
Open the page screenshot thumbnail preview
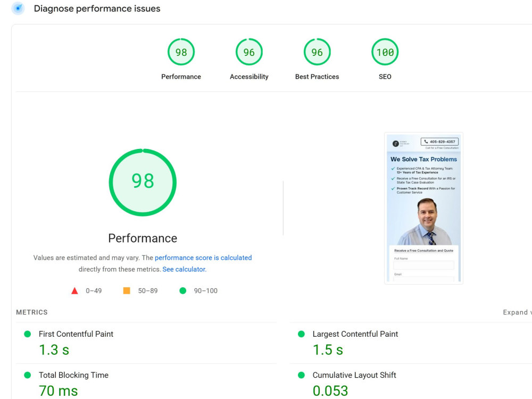pos(423,208)
